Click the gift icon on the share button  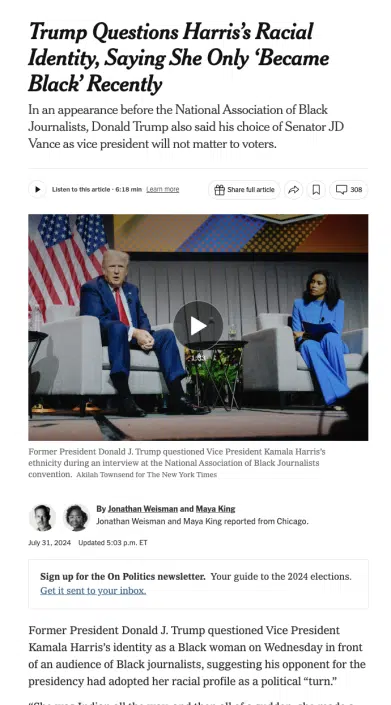tap(219, 190)
